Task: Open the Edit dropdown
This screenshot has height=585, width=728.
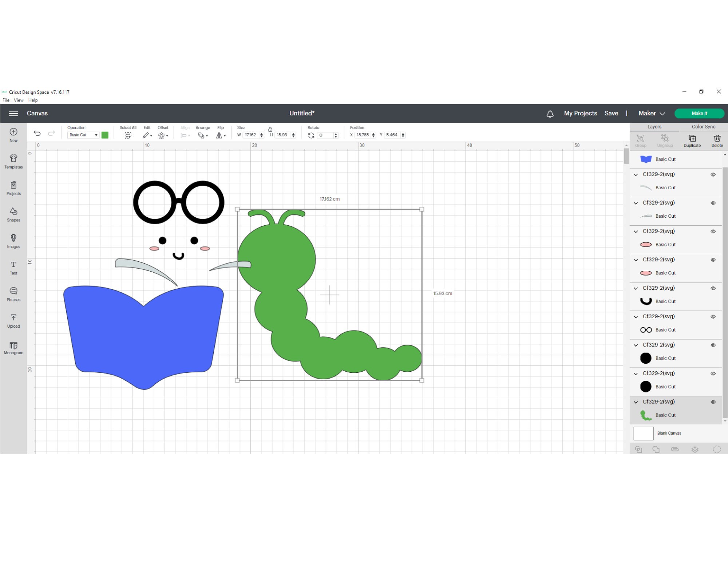Action: click(x=147, y=135)
